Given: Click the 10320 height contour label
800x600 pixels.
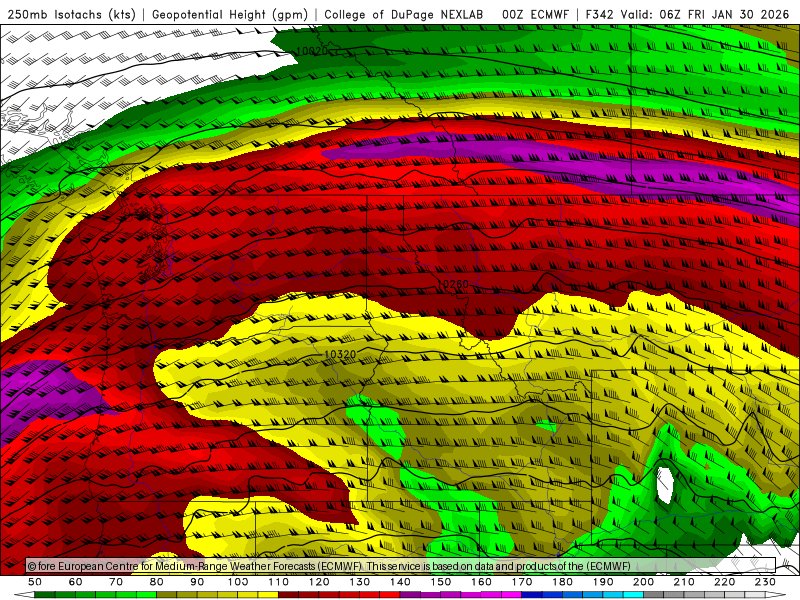Looking at the screenshot, I should tap(340, 354).
